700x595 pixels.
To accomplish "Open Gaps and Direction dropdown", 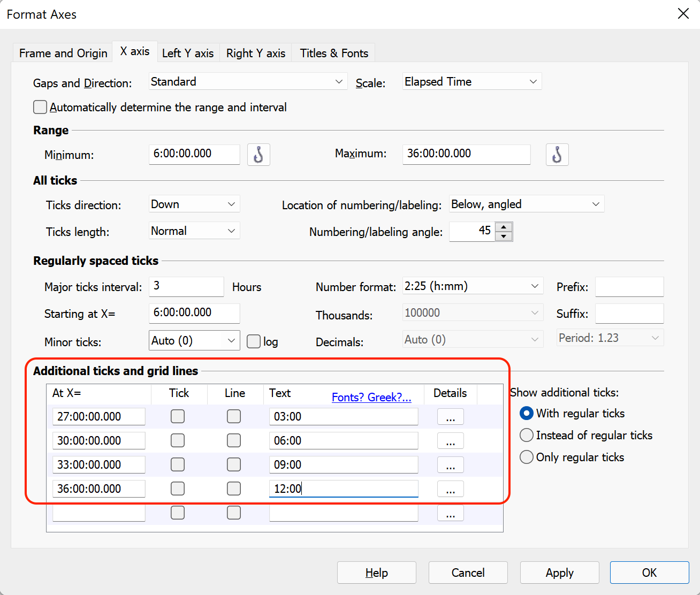I will [248, 81].
